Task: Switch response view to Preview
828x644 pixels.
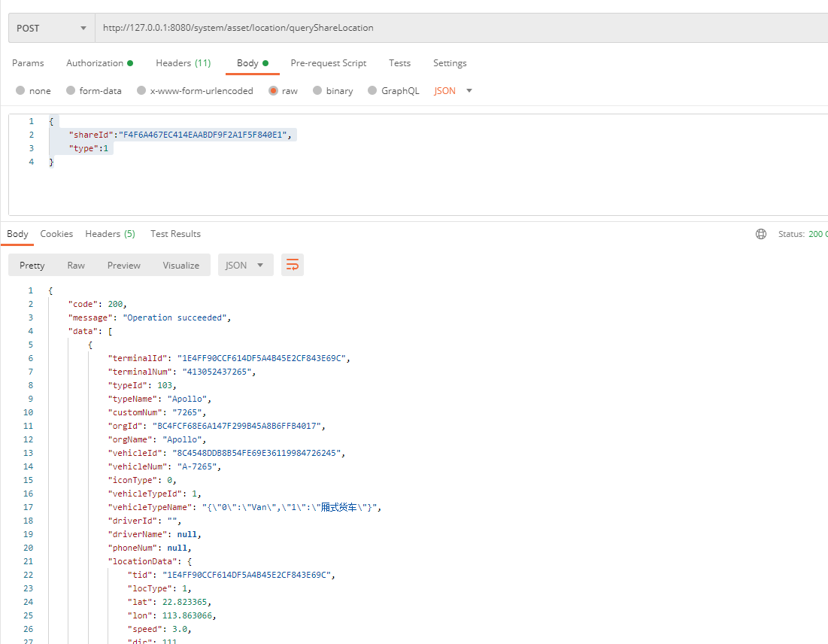Action: click(124, 265)
